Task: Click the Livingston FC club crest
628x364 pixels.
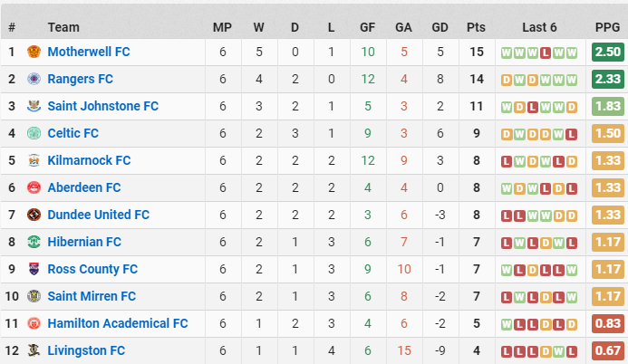Action: 34,350
